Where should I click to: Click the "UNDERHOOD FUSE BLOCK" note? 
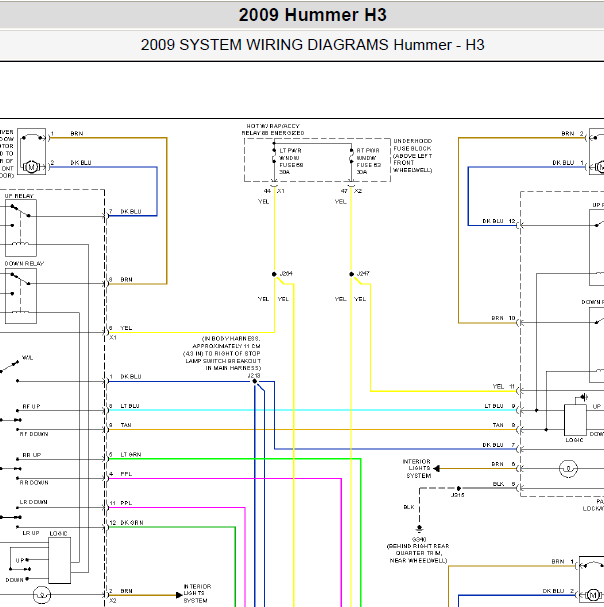click(x=413, y=156)
